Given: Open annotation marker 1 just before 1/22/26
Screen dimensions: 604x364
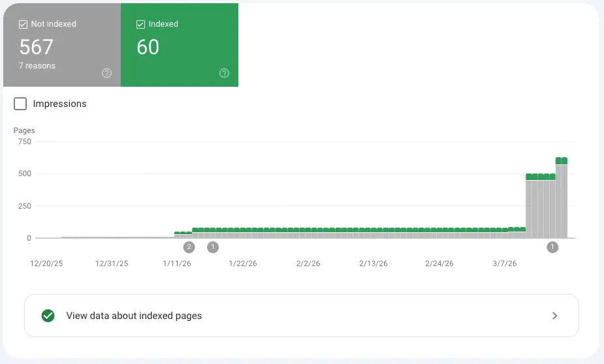Looking at the screenshot, I should click(x=213, y=247).
